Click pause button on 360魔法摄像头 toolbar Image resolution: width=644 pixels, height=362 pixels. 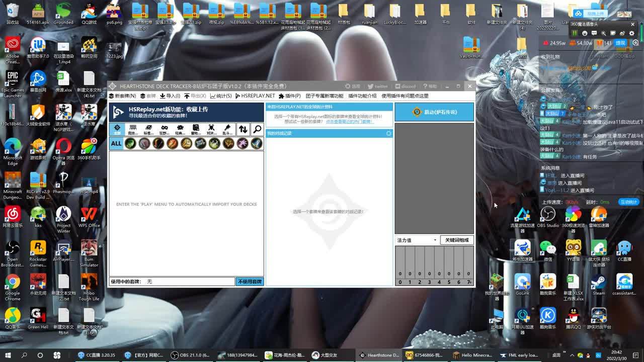pyautogui.click(x=575, y=33)
